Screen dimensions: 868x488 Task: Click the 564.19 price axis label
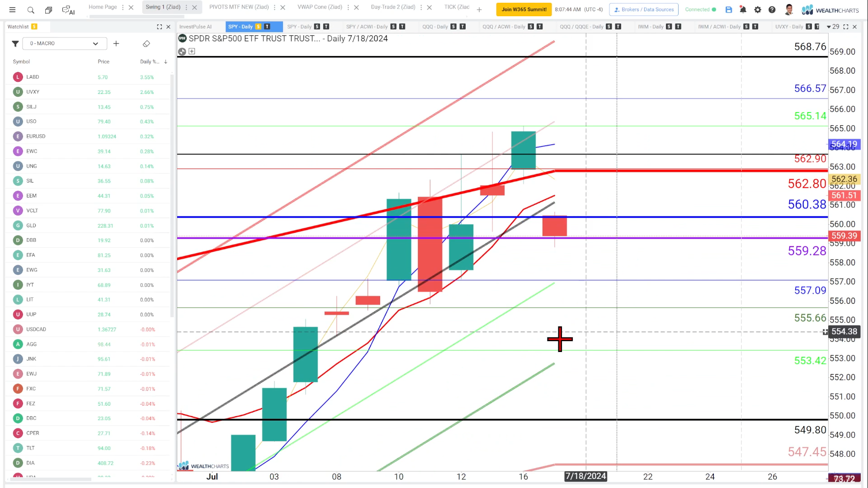click(844, 144)
